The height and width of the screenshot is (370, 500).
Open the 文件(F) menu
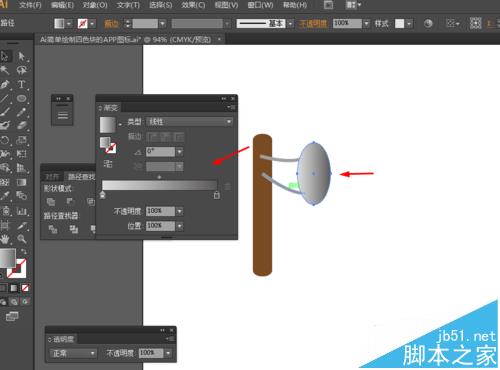click(30, 5)
